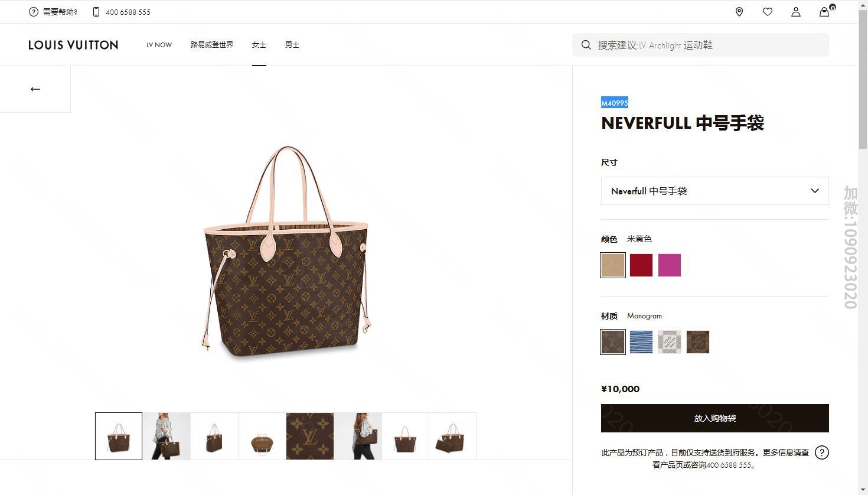Click the phone icon next to 400 6588 555
868x495 pixels.
[96, 12]
